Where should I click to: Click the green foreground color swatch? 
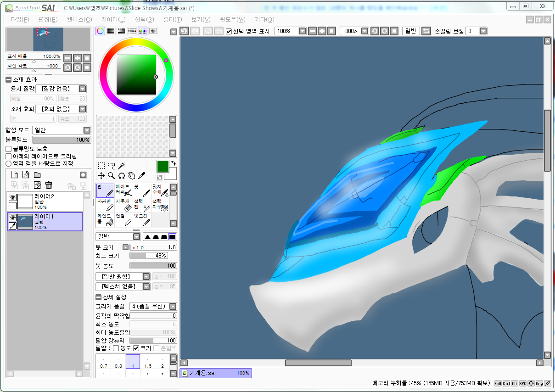pos(163,166)
